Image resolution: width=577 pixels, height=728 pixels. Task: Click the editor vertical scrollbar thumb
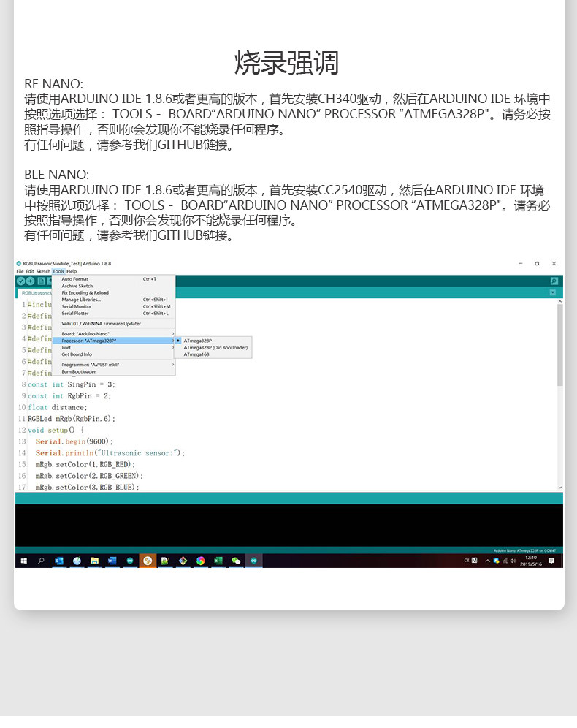(560, 345)
